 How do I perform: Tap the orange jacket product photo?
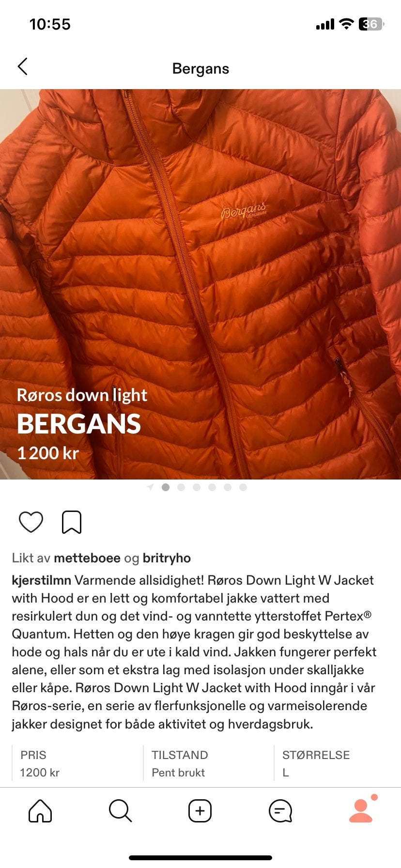(200, 284)
